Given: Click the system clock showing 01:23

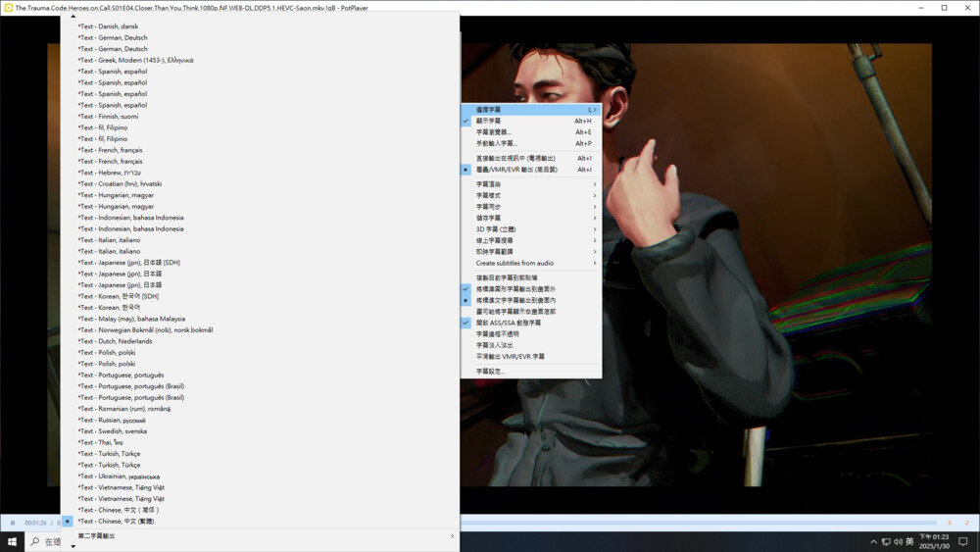Looking at the screenshot, I should click(933, 541).
